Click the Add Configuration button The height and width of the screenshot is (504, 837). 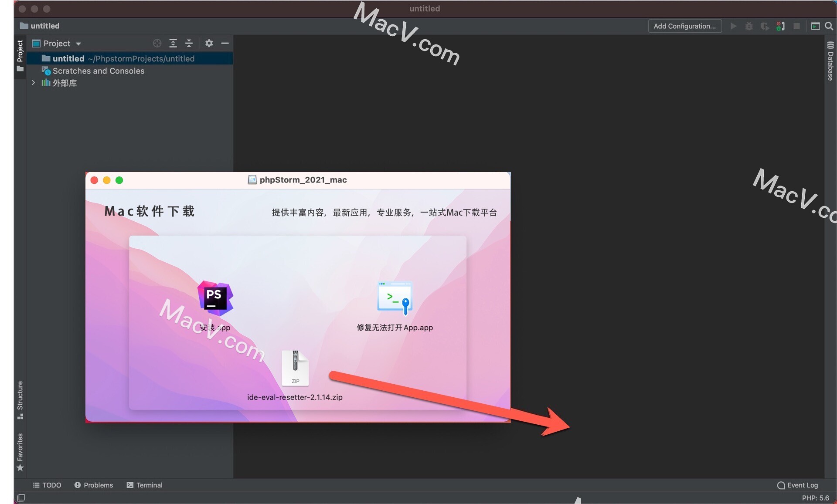tap(684, 26)
